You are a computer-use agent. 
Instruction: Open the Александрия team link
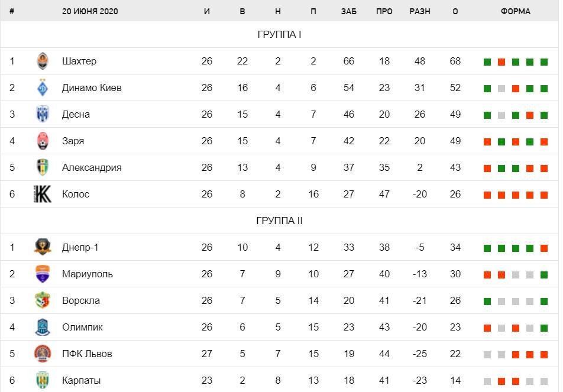point(92,167)
